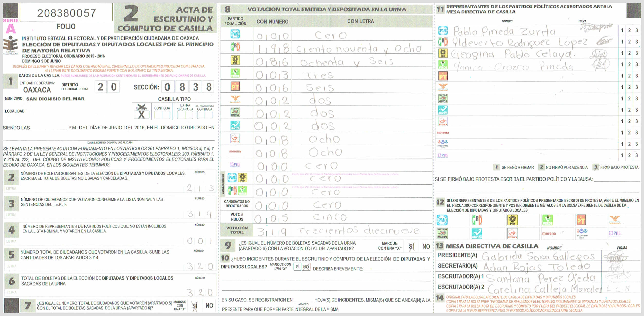This screenshot has width=644, height=316.
Task: Click the IEEPCO institute logo near the header
Action: pos(10,45)
